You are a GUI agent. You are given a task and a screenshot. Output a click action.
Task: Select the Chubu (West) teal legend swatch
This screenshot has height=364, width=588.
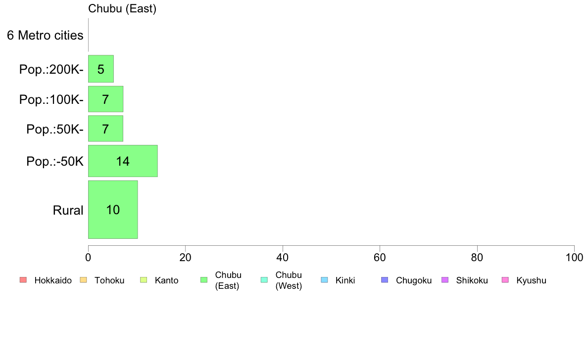pos(264,280)
